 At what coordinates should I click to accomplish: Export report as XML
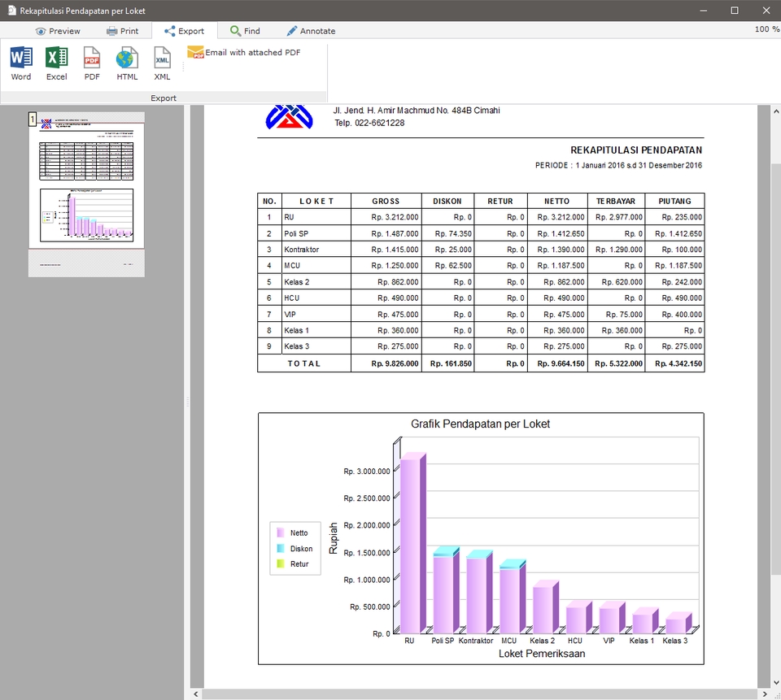tap(162, 63)
